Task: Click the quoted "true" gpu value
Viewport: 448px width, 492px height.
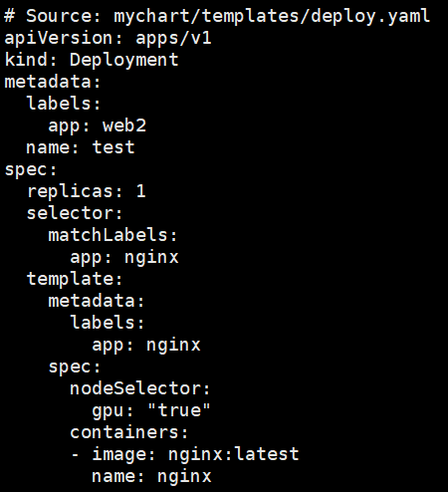Action: coord(178,410)
